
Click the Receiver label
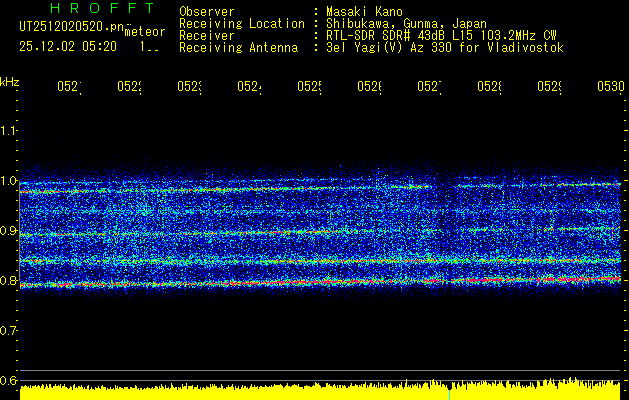click(207, 36)
